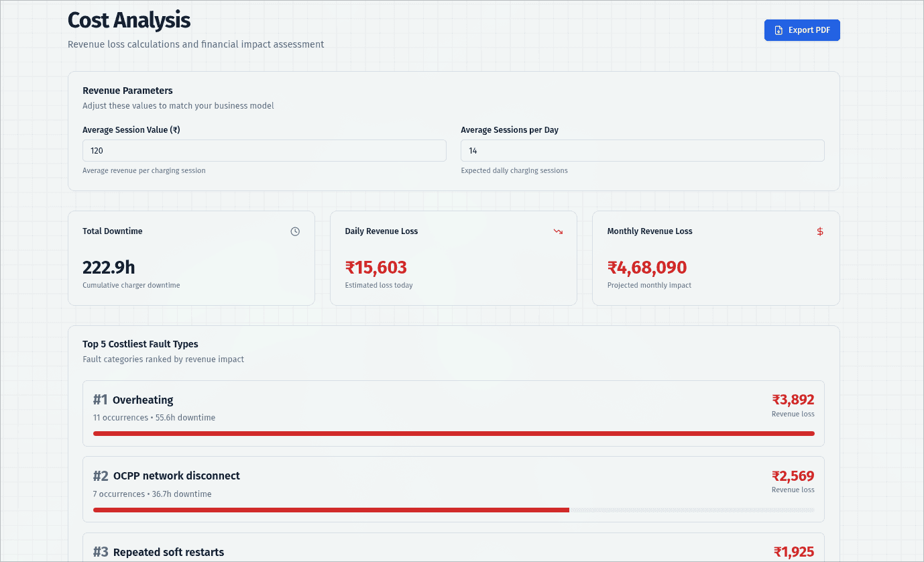Click the Monthly Revenue Loss card title

(x=650, y=231)
